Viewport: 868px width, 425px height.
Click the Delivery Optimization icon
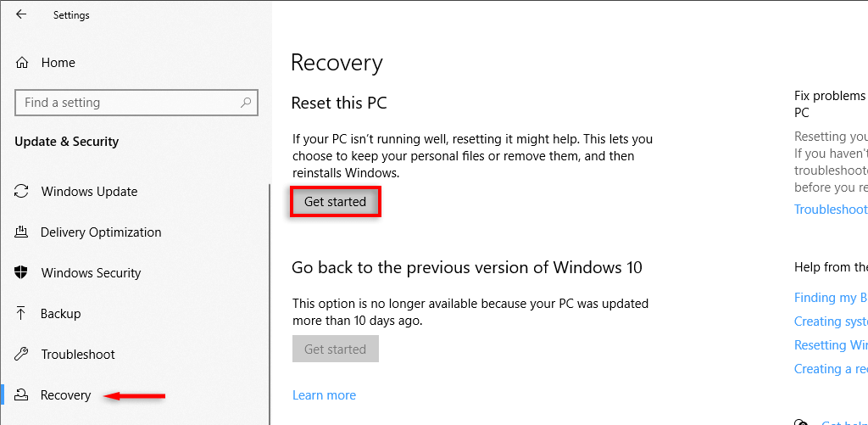[x=22, y=232]
